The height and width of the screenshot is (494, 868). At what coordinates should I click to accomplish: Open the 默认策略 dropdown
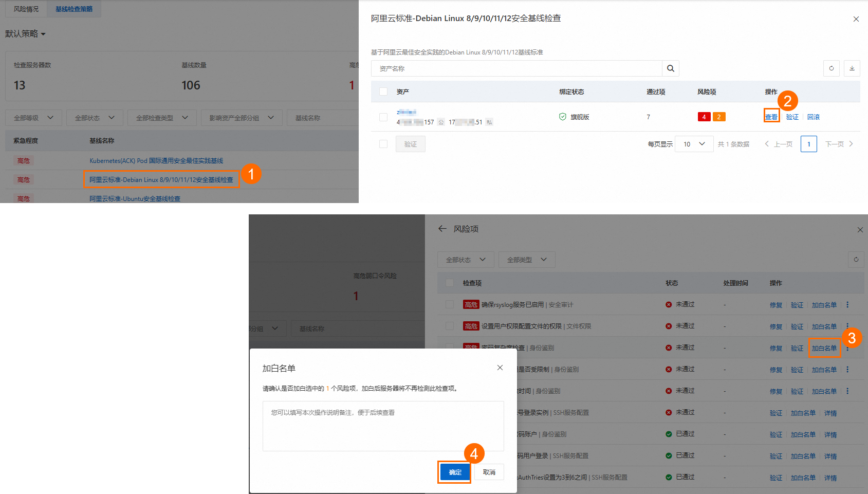point(26,34)
